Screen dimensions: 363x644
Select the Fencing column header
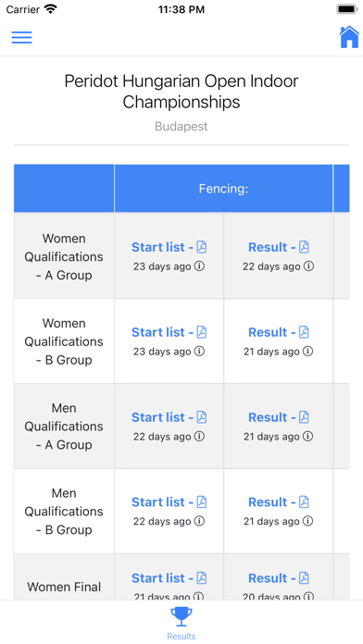[x=224, y=189]
